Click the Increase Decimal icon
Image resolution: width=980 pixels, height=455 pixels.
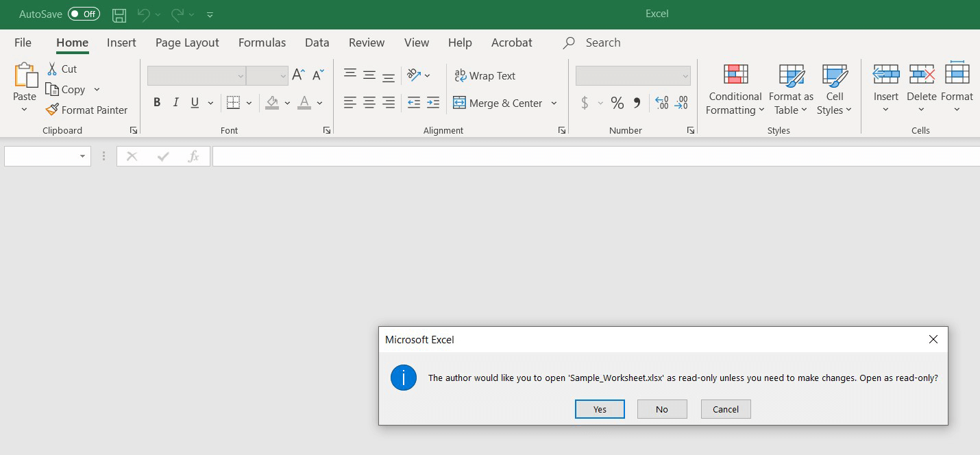click(661, 103)
